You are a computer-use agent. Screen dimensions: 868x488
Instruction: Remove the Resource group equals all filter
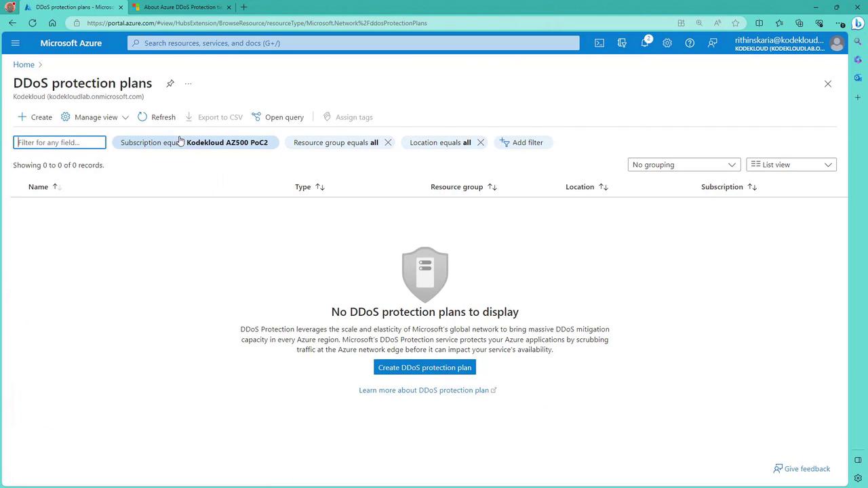click(x=388, y=142)
